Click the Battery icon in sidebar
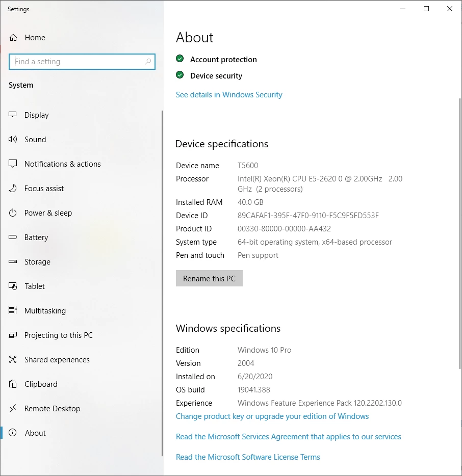Screen dimensions: 462x476 point(13,237)
